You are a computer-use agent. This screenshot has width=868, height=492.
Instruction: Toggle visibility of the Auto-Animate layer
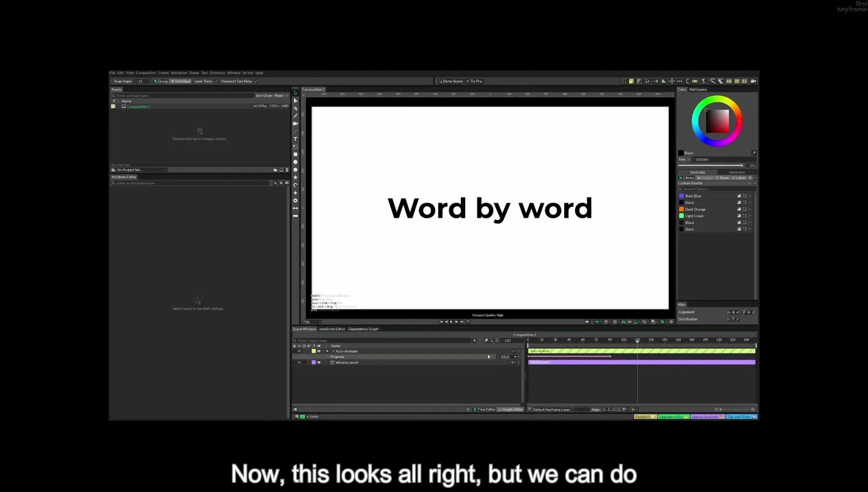coord(299,351)
